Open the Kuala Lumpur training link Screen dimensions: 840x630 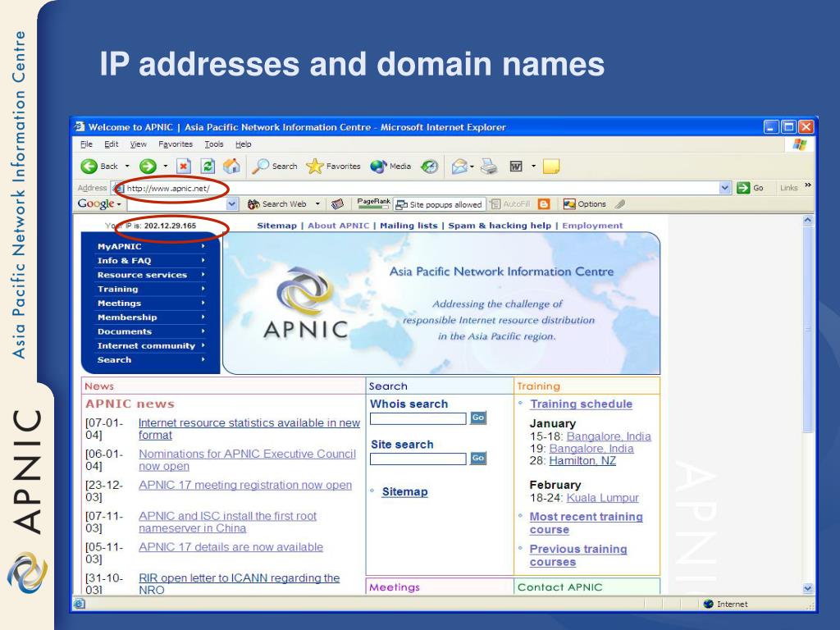click(603, 498)
